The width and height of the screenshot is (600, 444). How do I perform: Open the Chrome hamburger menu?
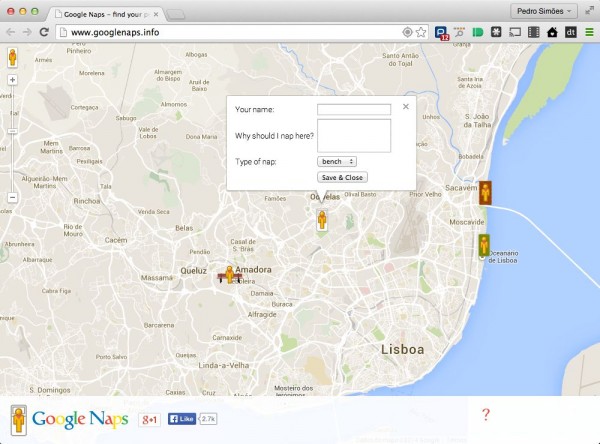tap(589, 32)
